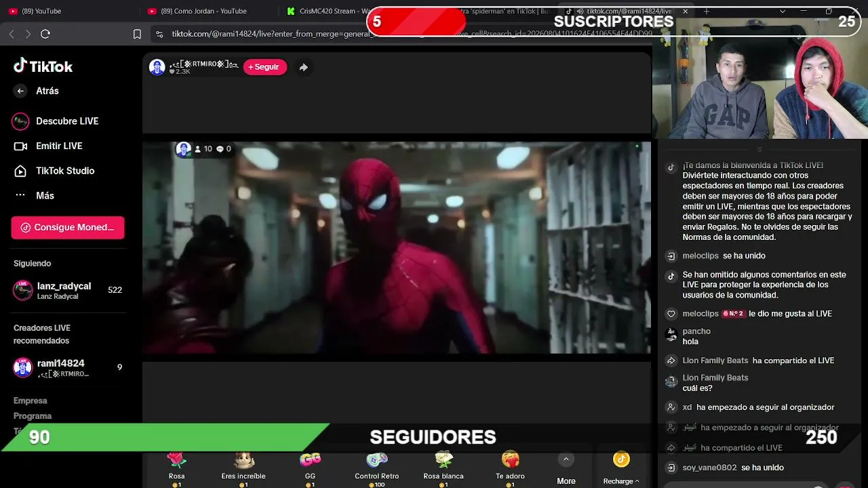The width and height of the screenshot is (868, 488).
Task: Bookmark this page with the bookmark icon
Action: pos(137,34)
